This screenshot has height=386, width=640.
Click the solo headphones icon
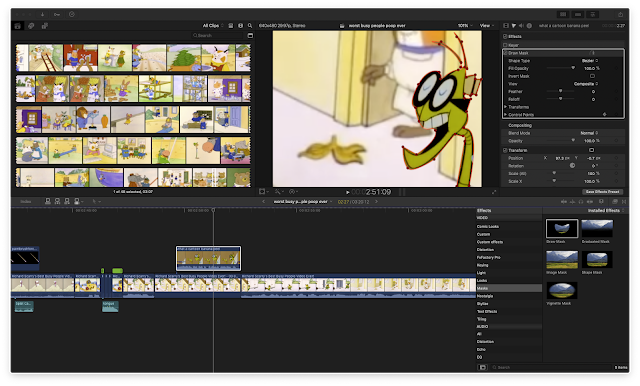point(581,202)
